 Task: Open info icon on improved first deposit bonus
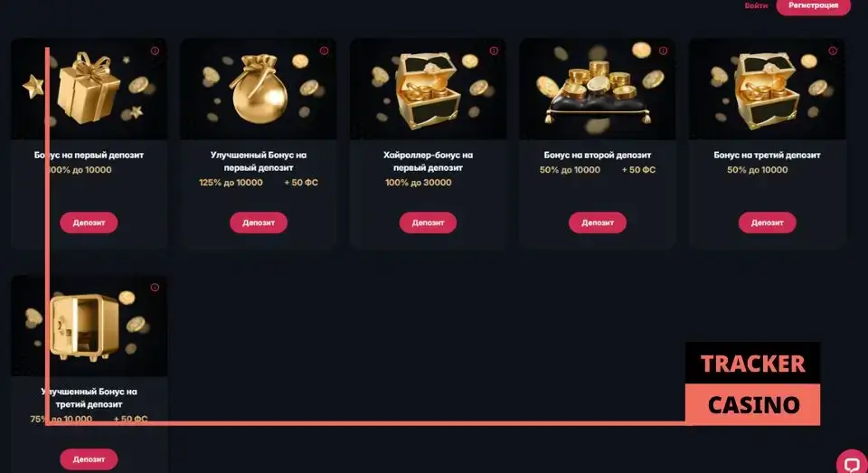pyautogui.click(x=325, y=51)
